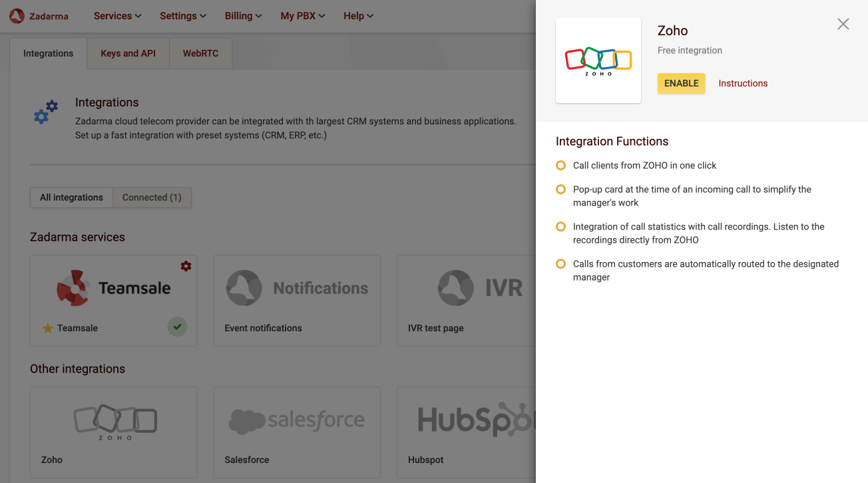Expand the Services dropdown menu
This screenshot has height=483, width=868.
[117, 16]
